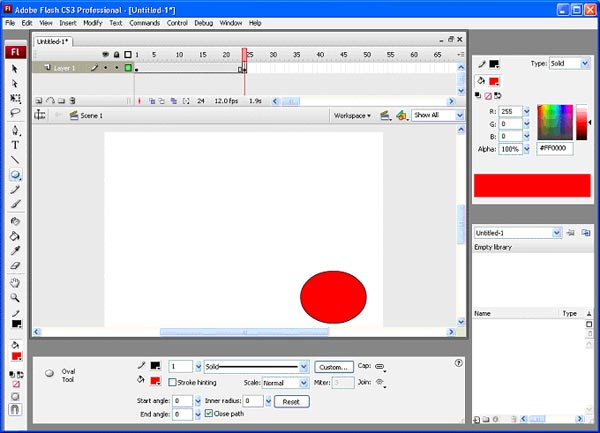
Task: Select the Eyedropper tool
Action: 15,251
